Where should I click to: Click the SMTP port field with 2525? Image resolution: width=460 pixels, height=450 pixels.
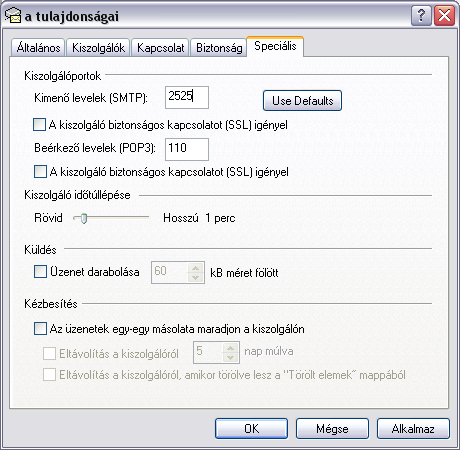tap(187, 97)
